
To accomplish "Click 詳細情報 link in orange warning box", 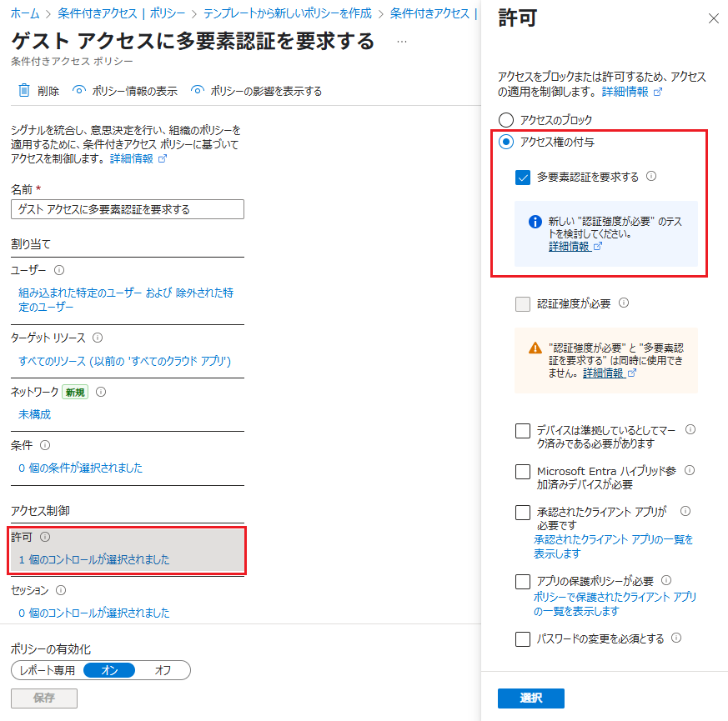I will (x=603, y=373).
